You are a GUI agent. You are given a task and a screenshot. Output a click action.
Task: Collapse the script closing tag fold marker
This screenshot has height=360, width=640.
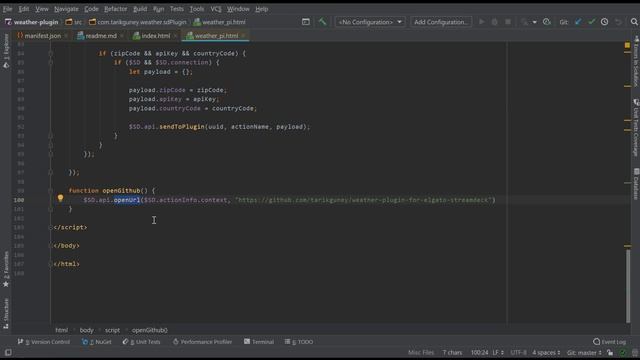pyautogui.click(x=51, y=227)
